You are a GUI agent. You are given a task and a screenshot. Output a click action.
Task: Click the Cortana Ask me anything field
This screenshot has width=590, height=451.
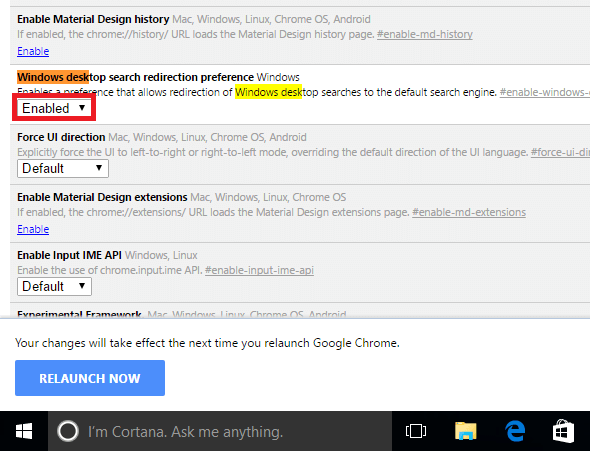[x=220, y=431]
